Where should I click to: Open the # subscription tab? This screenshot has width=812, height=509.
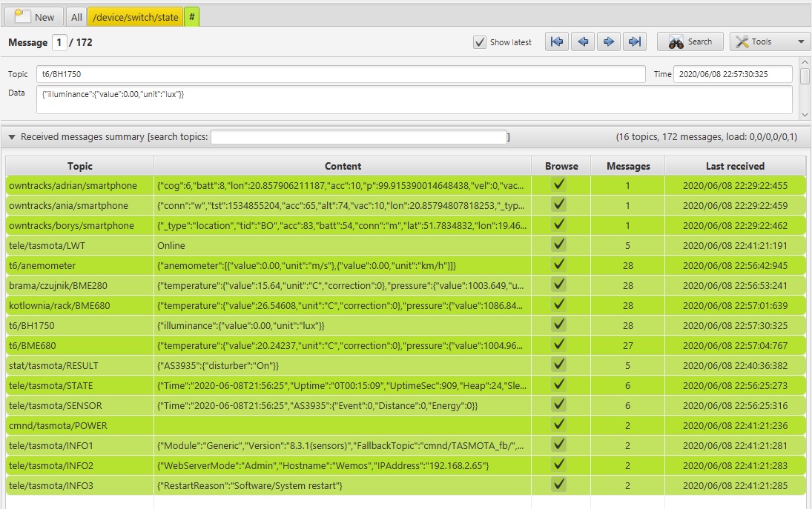pos(191,17)
